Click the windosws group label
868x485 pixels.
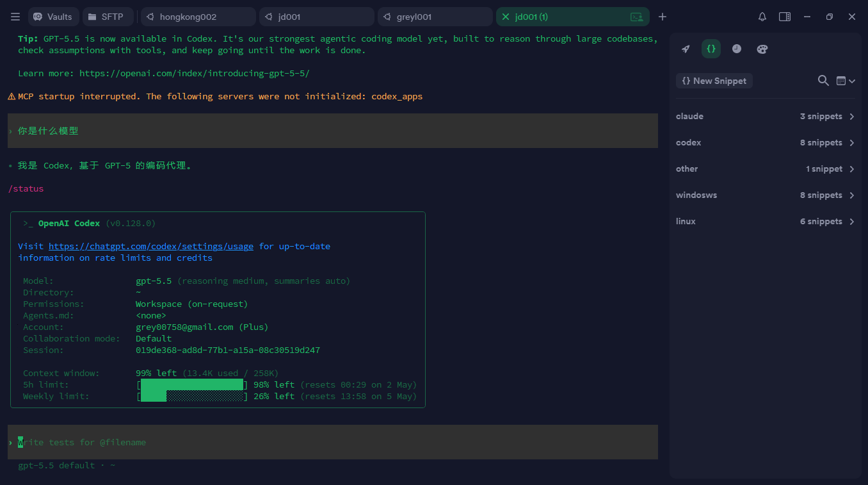coord(696,195)
